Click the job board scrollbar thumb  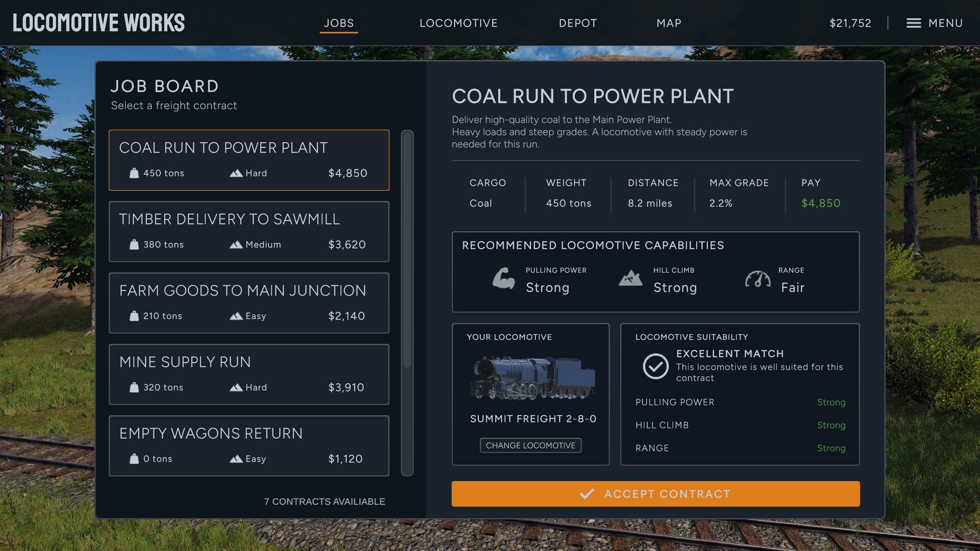407,250
